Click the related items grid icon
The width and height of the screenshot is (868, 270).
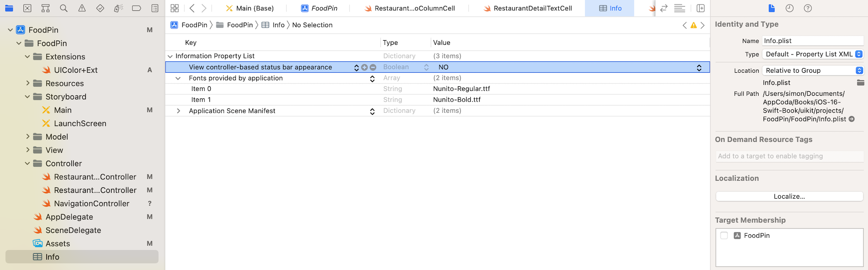click(175, 8)
